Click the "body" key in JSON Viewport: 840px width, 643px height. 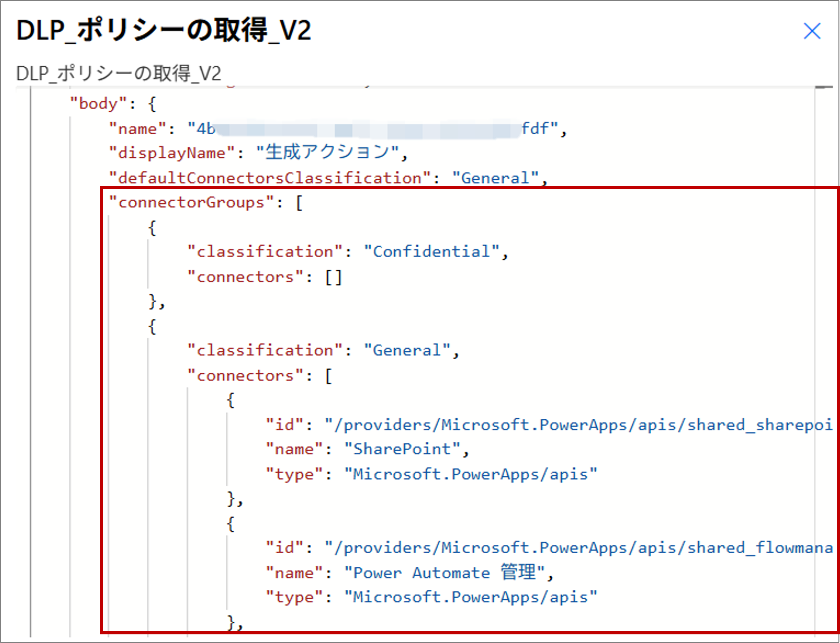pos(98,104)
